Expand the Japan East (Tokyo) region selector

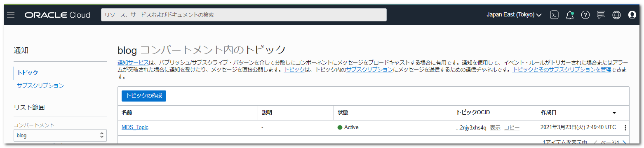coord(514,15)
